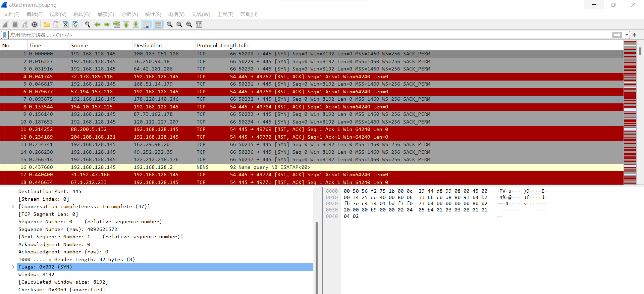Viewport: 644px width, 294px height.
Task: Add a filter button with the plus icon
Action: click(x=634, y=35)
